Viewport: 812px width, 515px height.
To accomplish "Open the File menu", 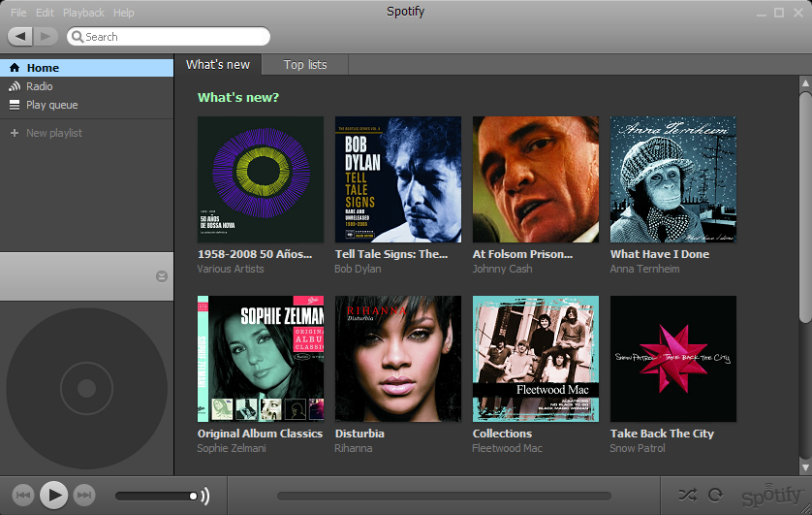I will (x=18, y=13).
